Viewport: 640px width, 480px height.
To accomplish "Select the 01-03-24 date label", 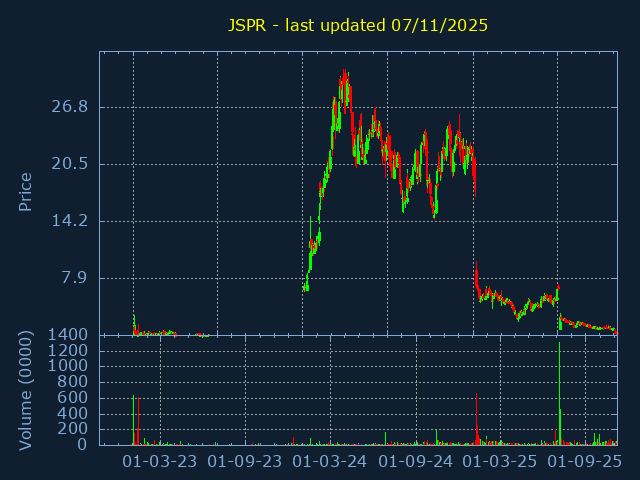I will [x=330, y=462].
